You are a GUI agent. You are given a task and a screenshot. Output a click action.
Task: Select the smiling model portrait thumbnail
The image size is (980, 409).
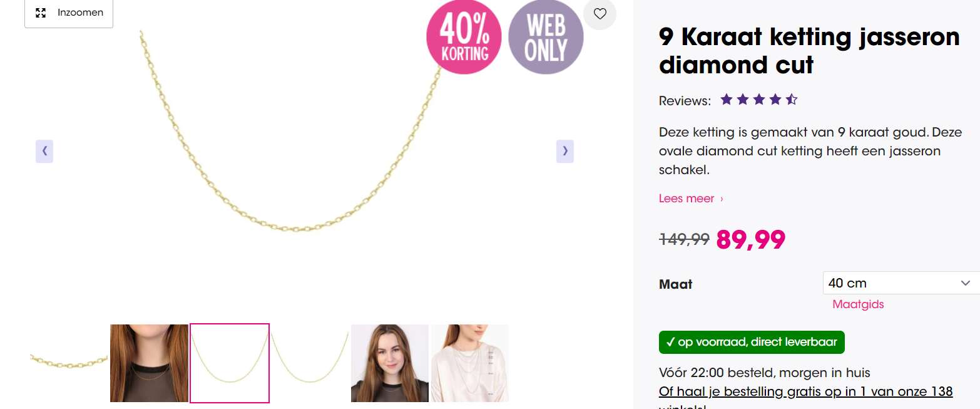point(390,363)
